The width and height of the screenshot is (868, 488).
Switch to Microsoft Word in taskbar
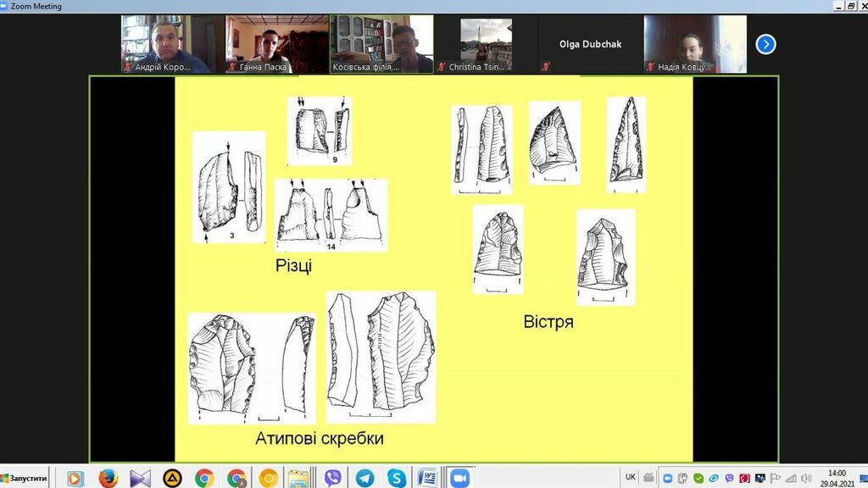(x=427, y=478)
